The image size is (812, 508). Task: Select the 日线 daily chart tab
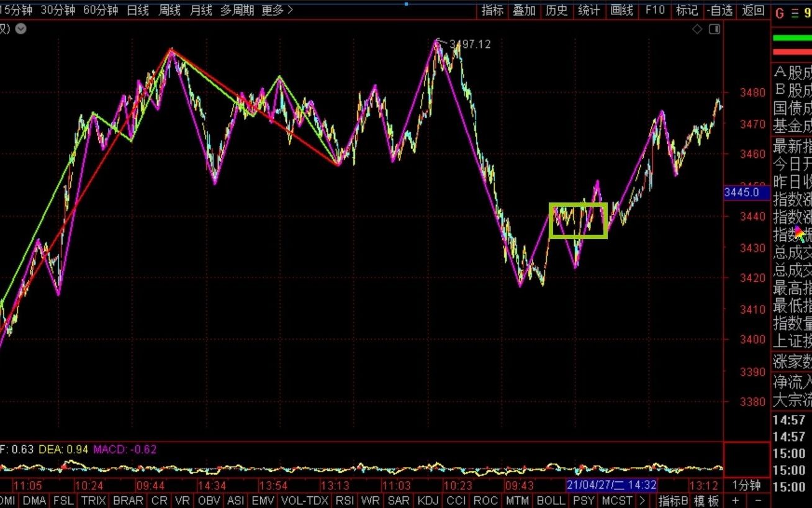tap(137, 11)
